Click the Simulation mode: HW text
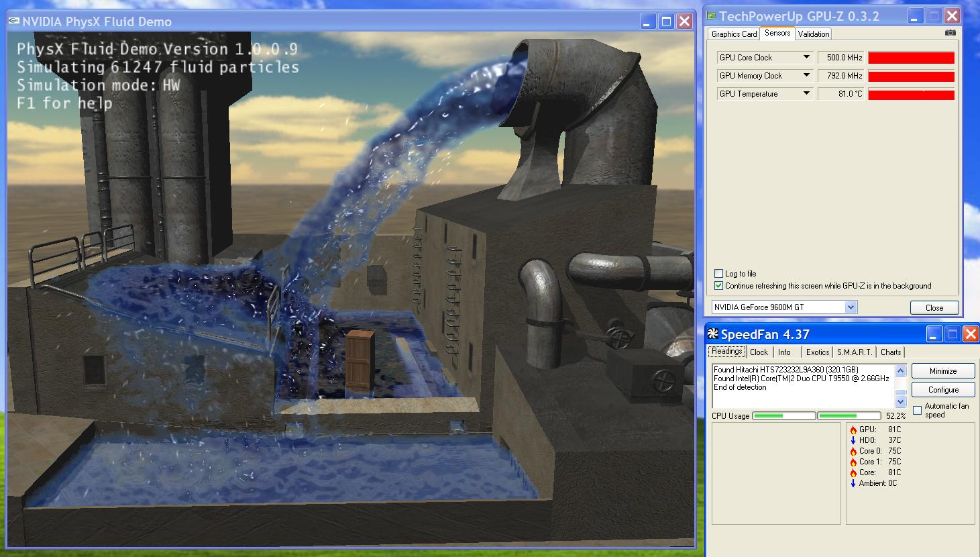 click(x=99, y=85)
